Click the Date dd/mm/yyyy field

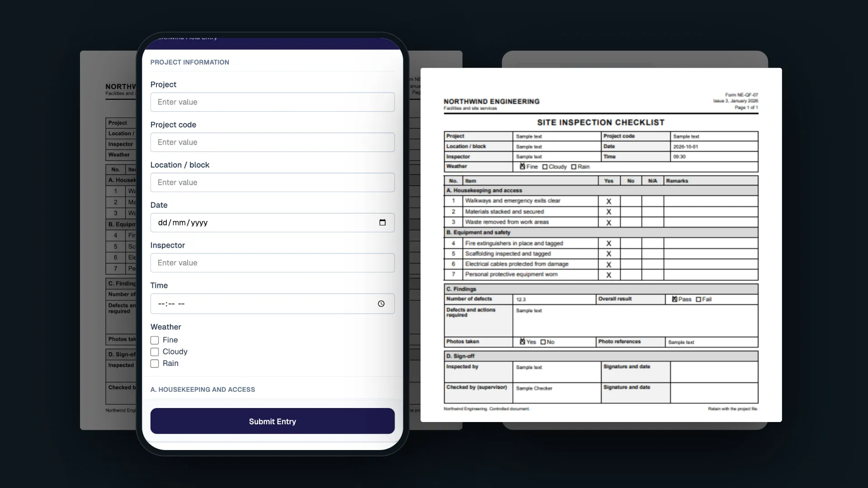point(272,223)
